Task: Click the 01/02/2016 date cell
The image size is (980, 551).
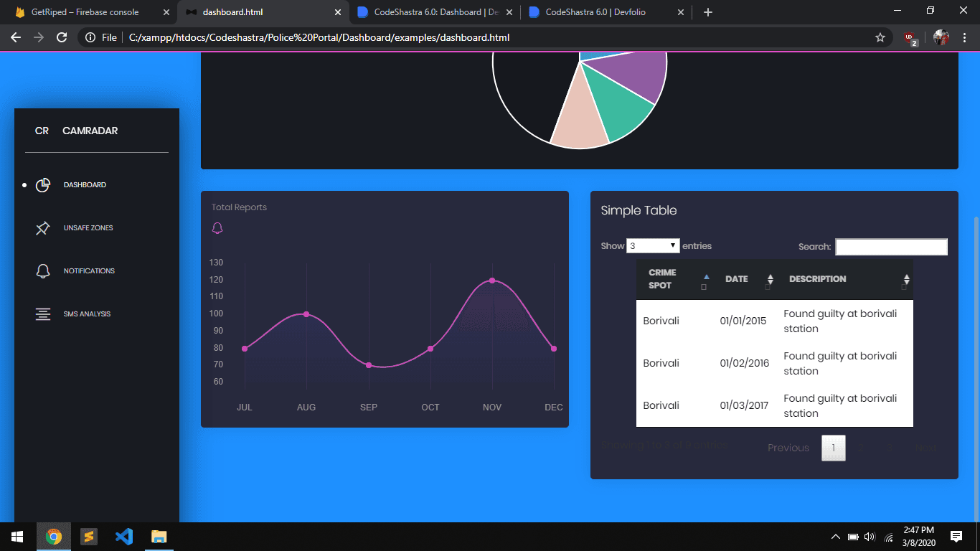Action: (x=745, y=363)
